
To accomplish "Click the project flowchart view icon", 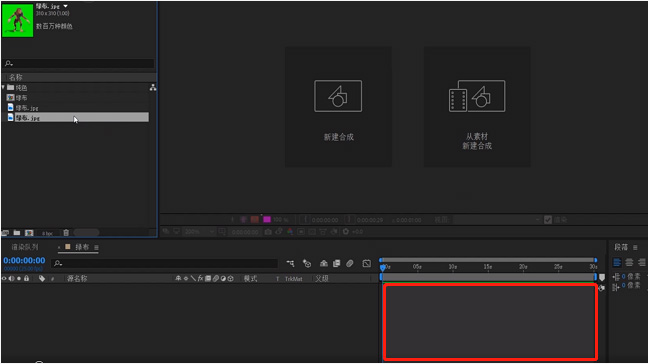I will 153,88.
